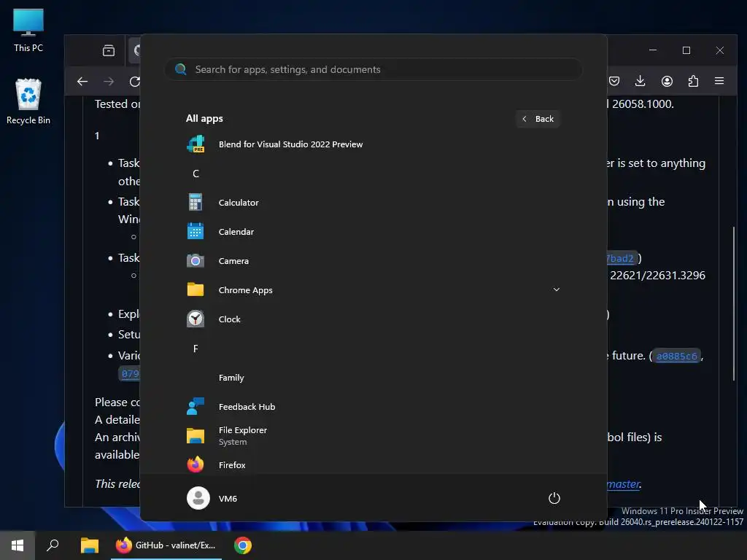
Task: Click the Back button in All apps
Action: (x=538, y=119)
